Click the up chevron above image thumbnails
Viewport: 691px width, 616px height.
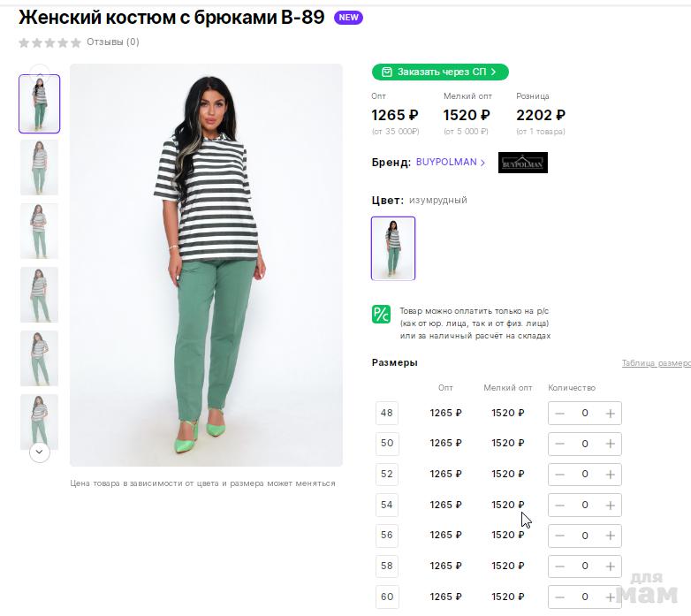click(x=40, y=71)
